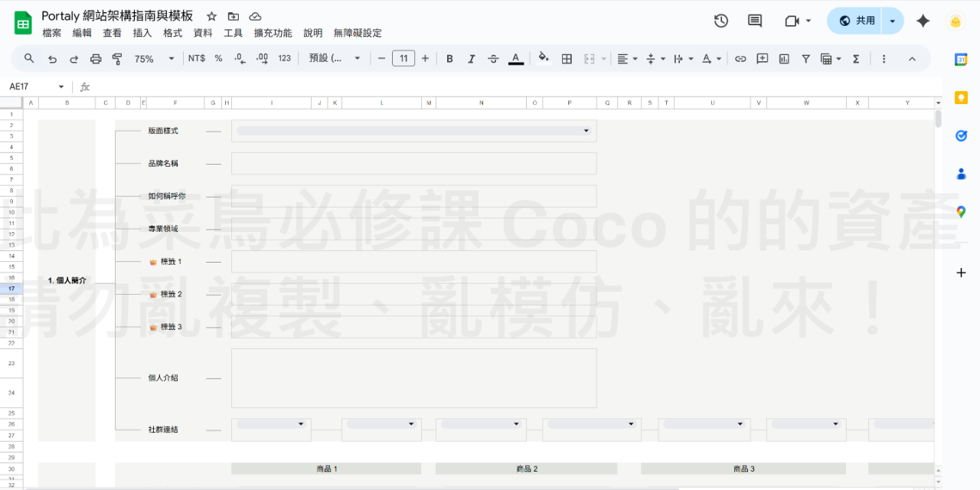Insert a comment from toolbar
The height and width of the screenshot is (490, 980).
(x=763, y=58)
